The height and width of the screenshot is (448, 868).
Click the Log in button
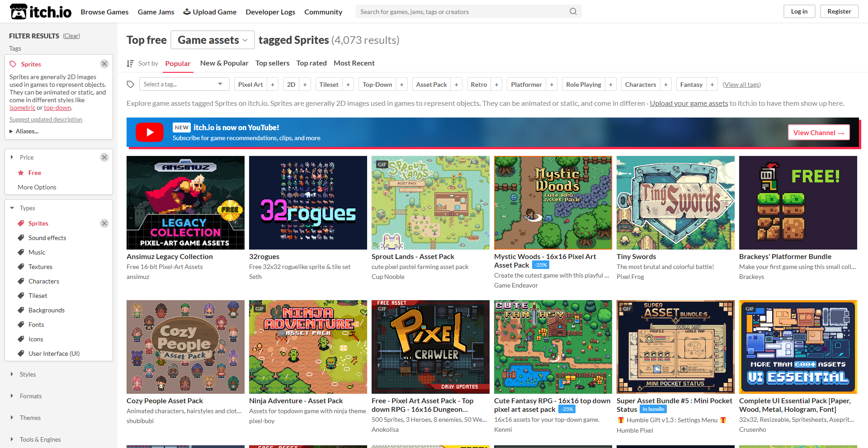[799, 11]
